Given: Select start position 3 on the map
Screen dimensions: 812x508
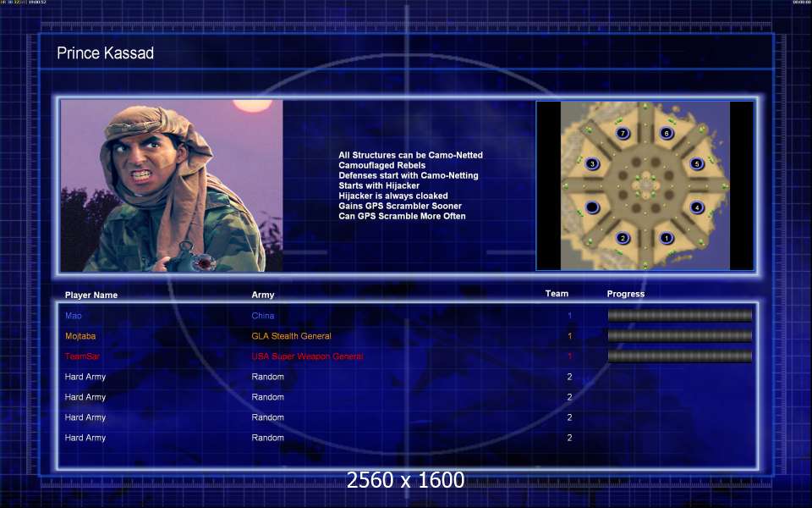Looking at the screenshot, I should pyautogui.click(x=592, y=164).
